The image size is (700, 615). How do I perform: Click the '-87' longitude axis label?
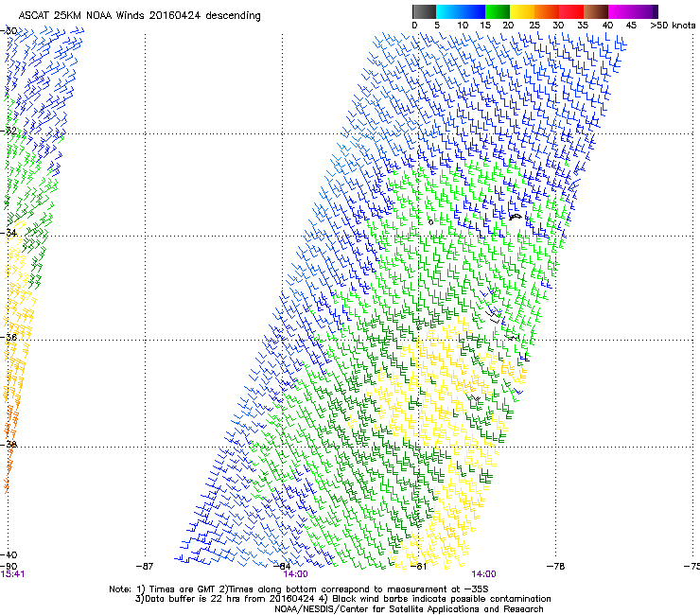(145, 567)
